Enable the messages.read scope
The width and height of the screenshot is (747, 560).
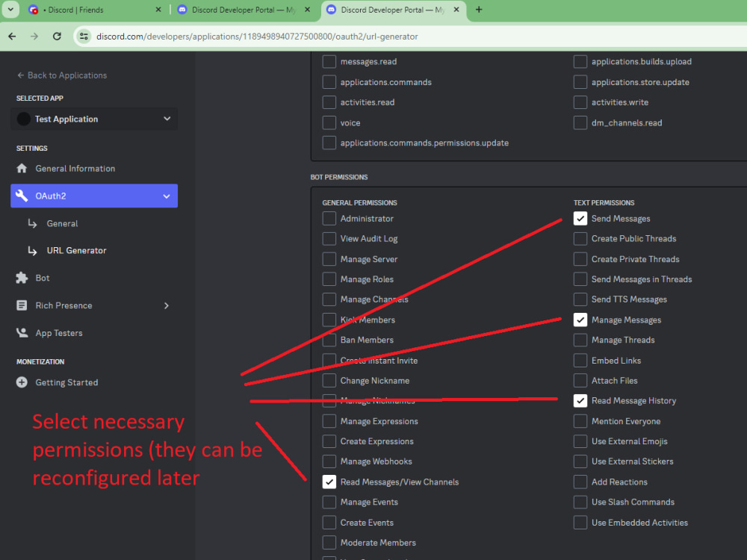pyautogui.click(x=329, y=62)
